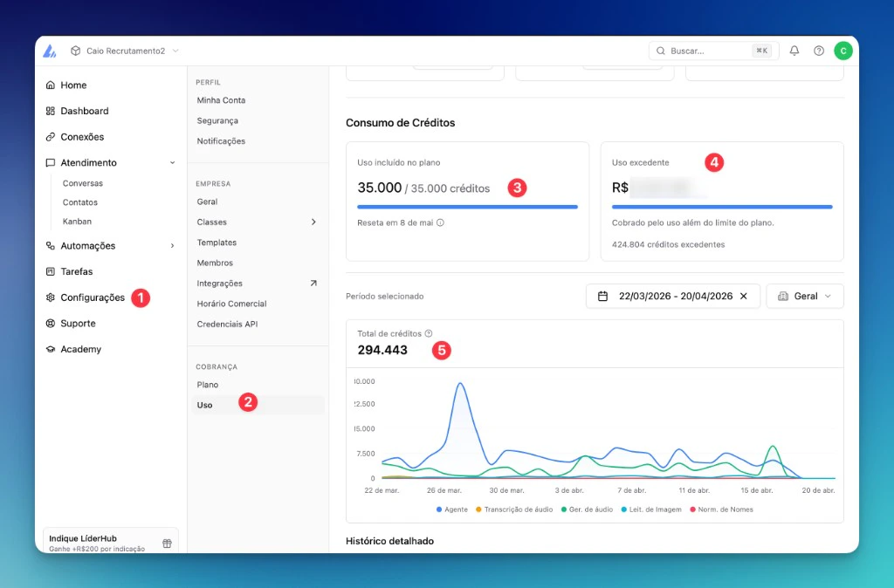Image resolution: width=894 pixels, height=588 pixels.
Task: Toggle the Leit. de Imagem legend series
Action: tap(650, 509)
